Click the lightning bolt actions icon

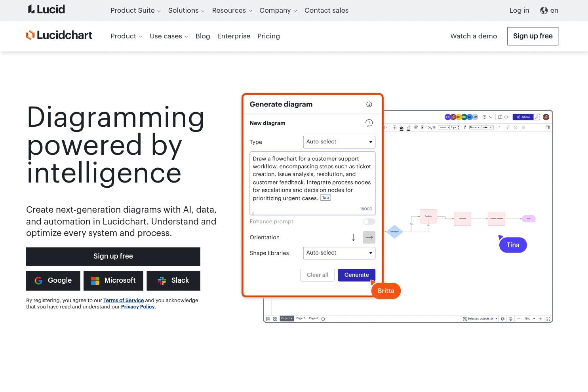(508, 127)
